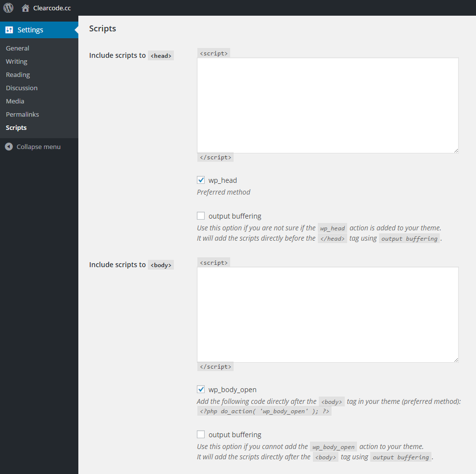Click the Settings sliders icon
476x474 pixels.
(x=9, y=30)
